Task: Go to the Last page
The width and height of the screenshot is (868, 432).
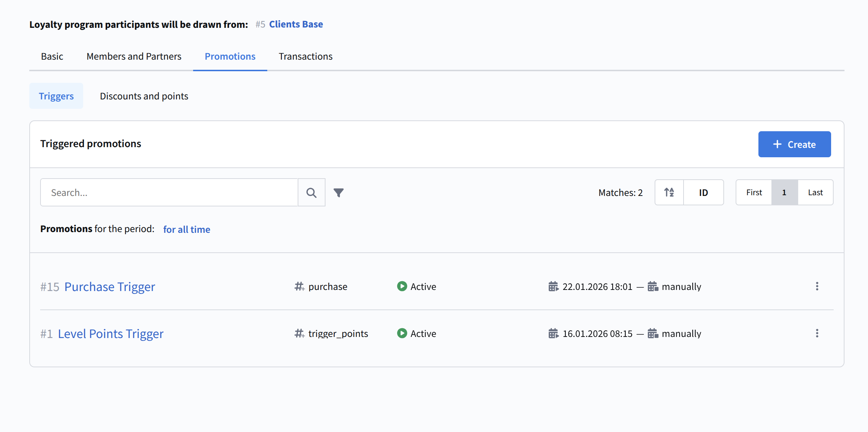Action: (x=815, y=193)
